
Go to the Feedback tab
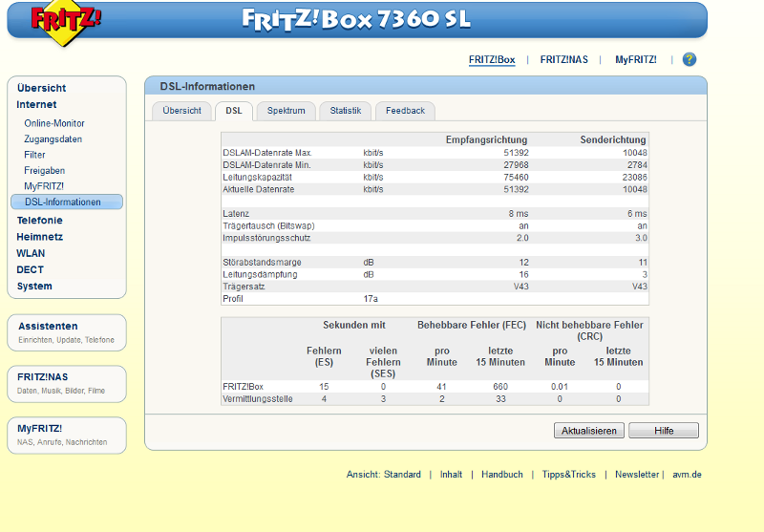click(x=405, y=111)
